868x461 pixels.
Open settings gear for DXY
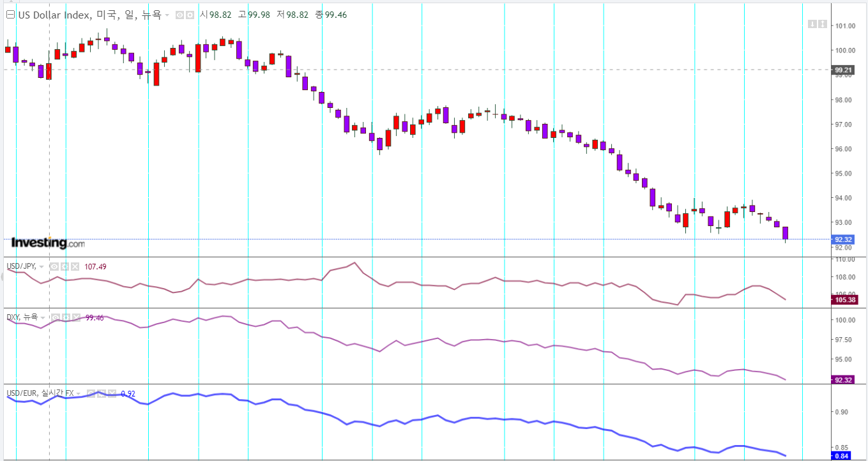point(66,317)
